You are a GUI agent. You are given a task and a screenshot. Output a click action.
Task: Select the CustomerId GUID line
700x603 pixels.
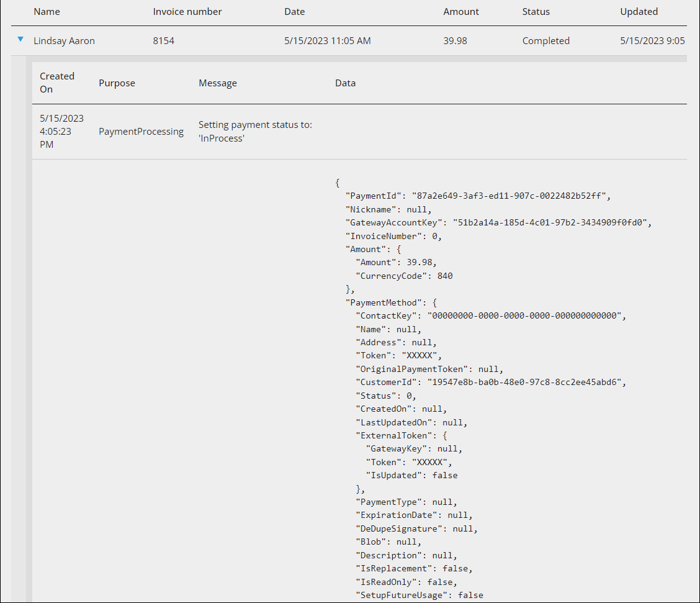tap(491, 382)
